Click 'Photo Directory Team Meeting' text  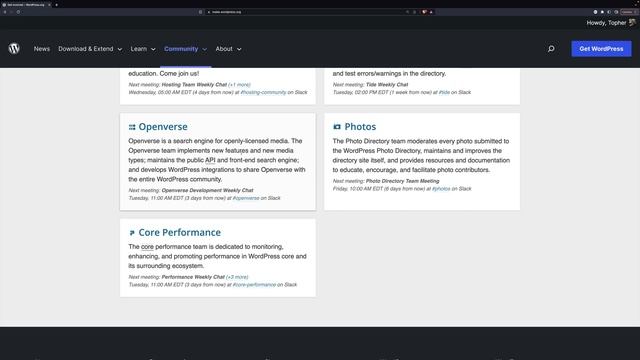[x=402, y=181]
